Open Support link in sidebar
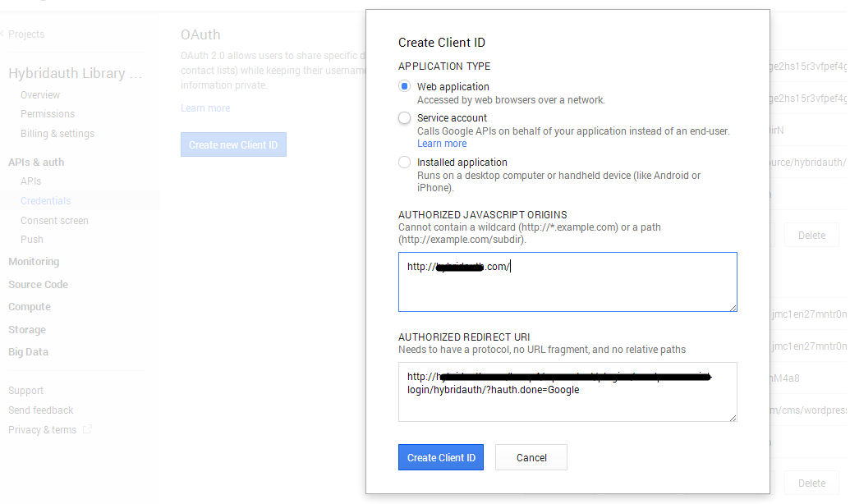 point(25,391)
